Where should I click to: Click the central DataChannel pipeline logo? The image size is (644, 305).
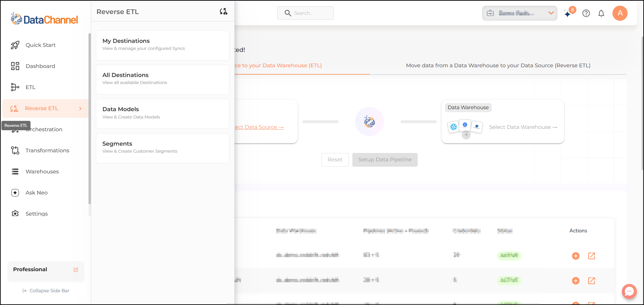[x=369, y=122]
